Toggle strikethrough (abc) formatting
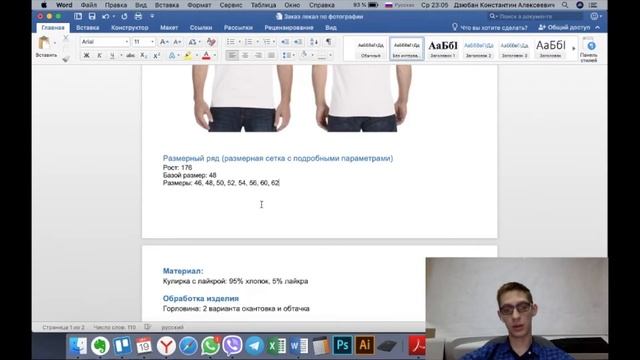 [130, 56]
